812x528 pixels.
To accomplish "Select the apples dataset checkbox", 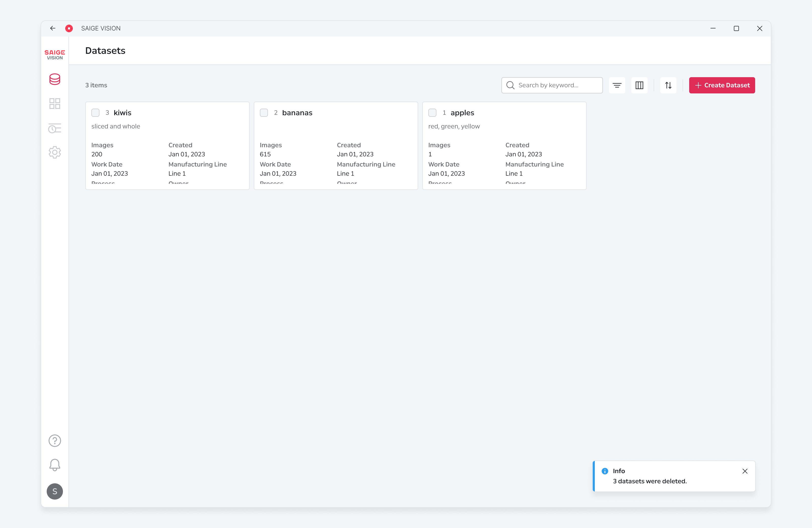I will point(432,113).
